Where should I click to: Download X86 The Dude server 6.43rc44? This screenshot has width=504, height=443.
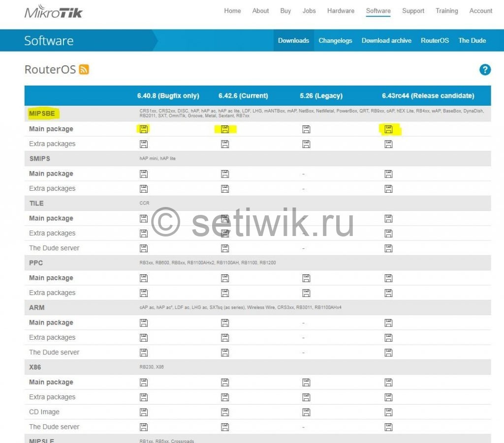point(389,427)
